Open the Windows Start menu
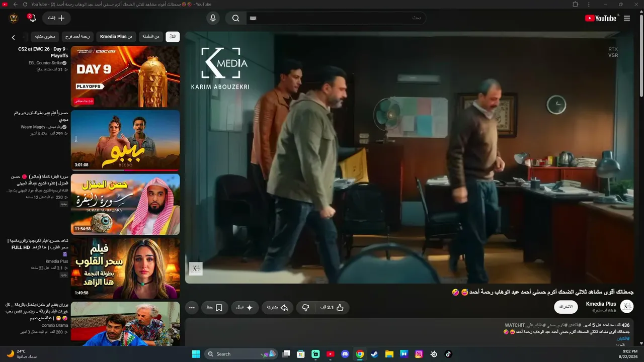 pos(196,354)
